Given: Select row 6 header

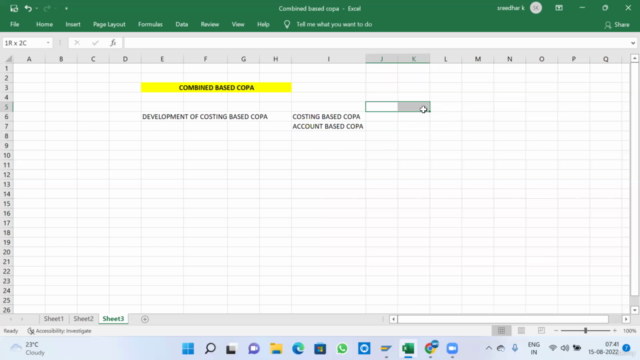Looking at the screenshot, I should pos(7,117).
